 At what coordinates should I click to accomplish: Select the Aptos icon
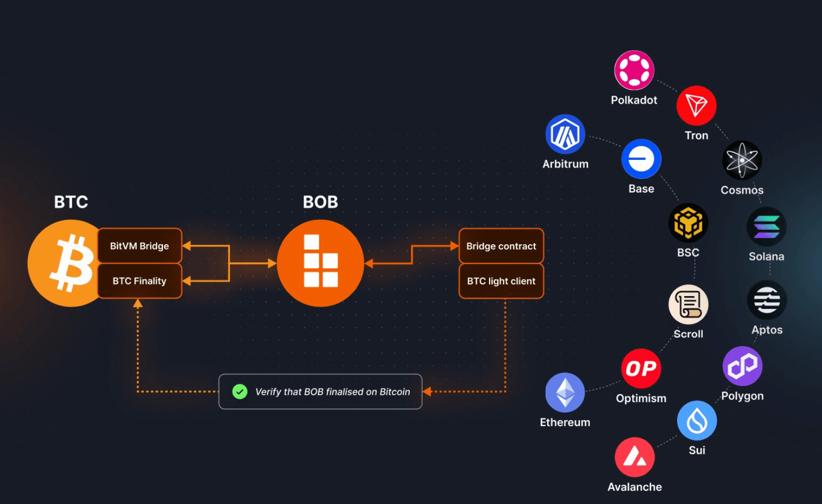point(767,300)
